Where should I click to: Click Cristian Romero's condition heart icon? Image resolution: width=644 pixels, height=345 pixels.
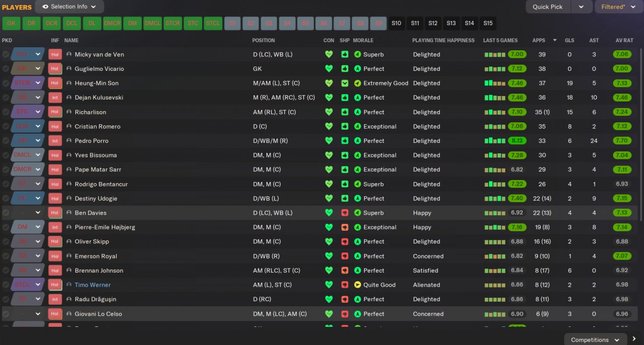329,126
